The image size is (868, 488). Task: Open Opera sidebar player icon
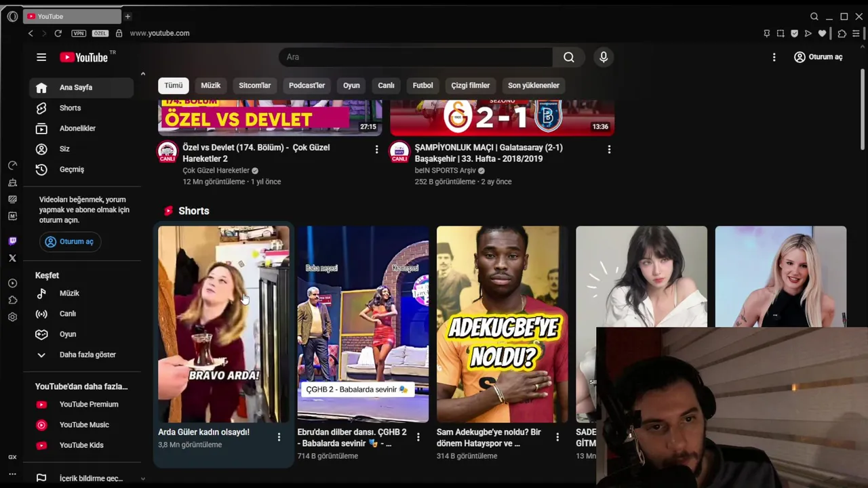coord(12,283)
